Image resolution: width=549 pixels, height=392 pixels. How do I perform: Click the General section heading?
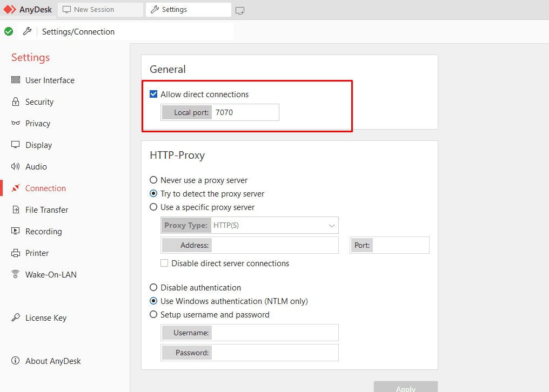pyautogui.click(x=168, y=69)
